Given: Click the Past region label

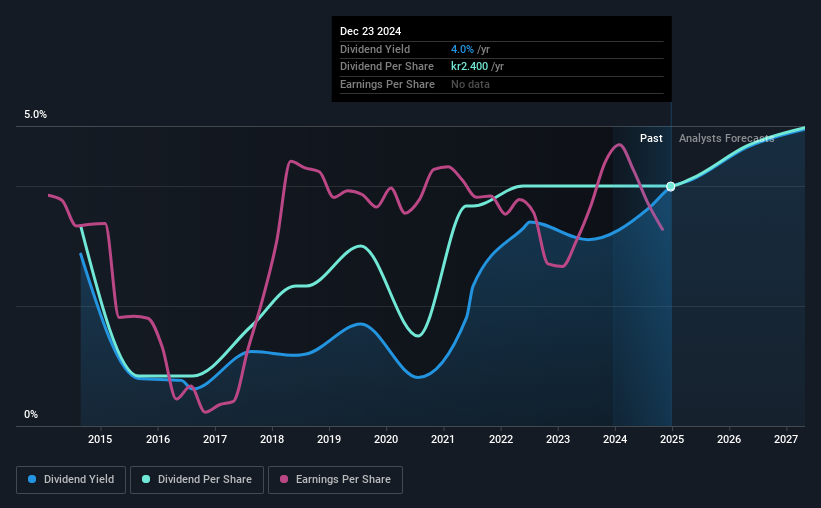Looking at the screenshot, I should 651,138.
